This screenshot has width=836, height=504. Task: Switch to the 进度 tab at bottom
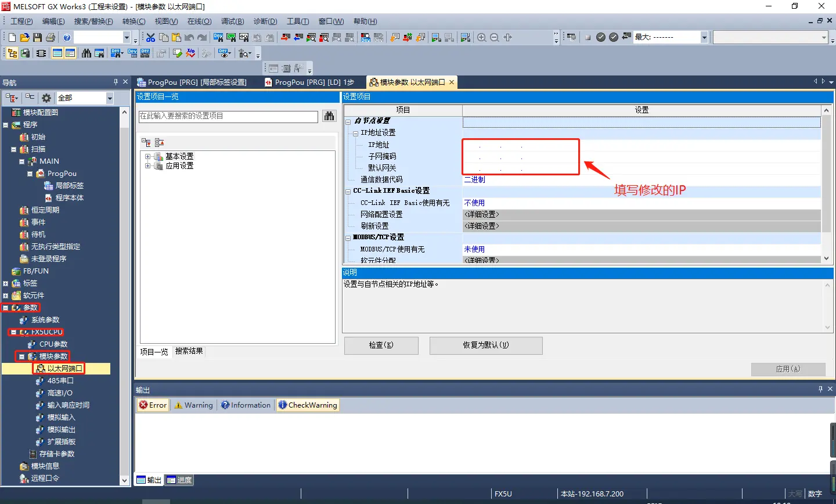click(x=179, y=480)
